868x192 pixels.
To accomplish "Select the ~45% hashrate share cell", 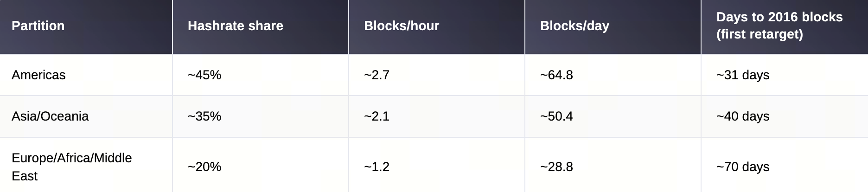I will (x=204, y=75).
